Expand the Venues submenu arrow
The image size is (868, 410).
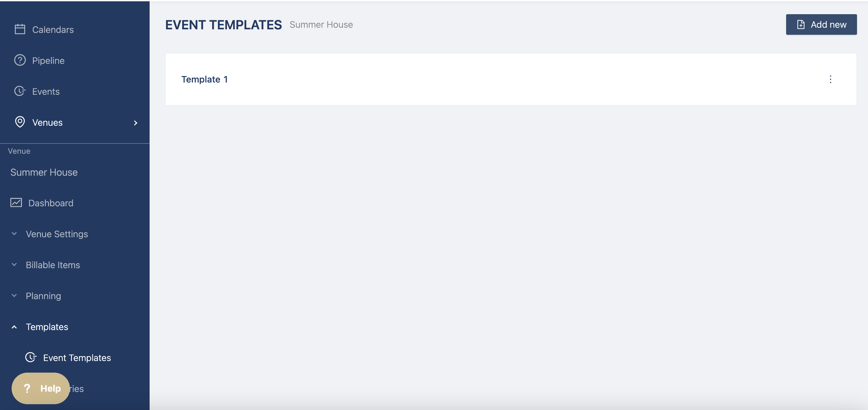(x=135, y=123)
